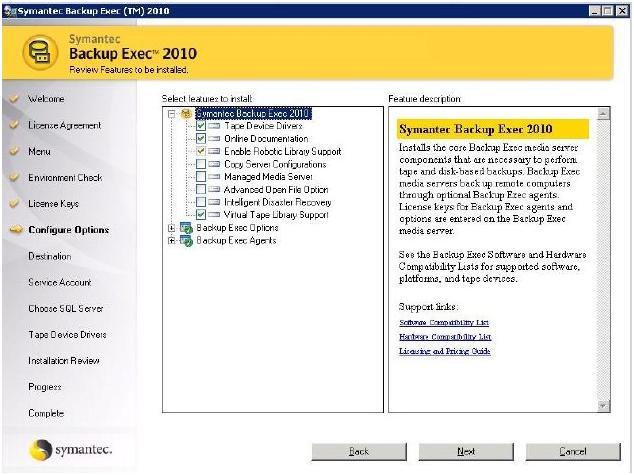634x475 pixels.
Task: Click the description scrollbar up arrow
Action: (x=603, y=114)
